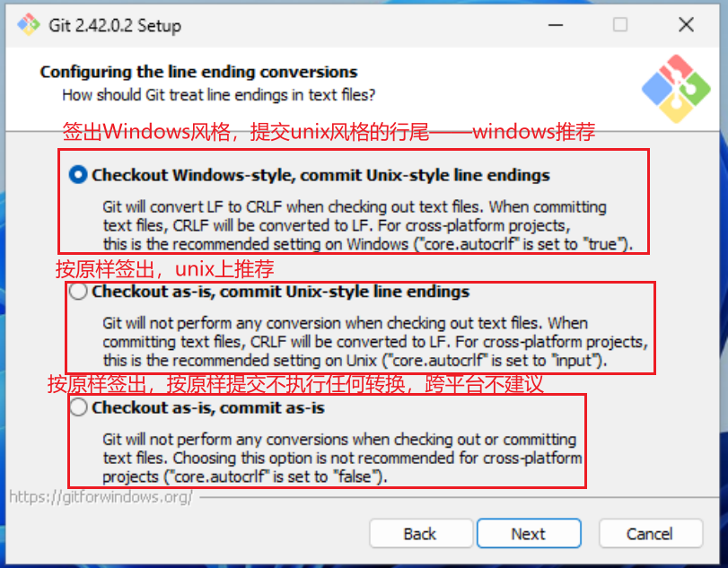Minimize the Git Setup window
728x568 pixels.
click(553, 25)
